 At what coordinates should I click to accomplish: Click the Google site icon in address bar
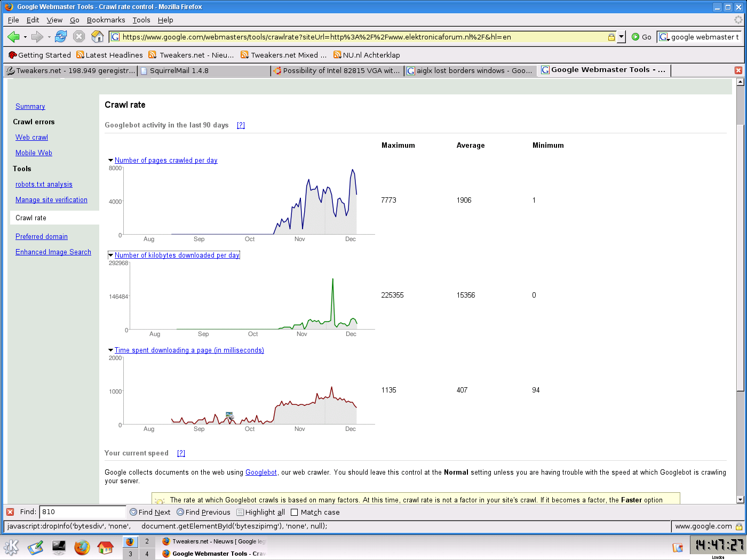point(115,37)
